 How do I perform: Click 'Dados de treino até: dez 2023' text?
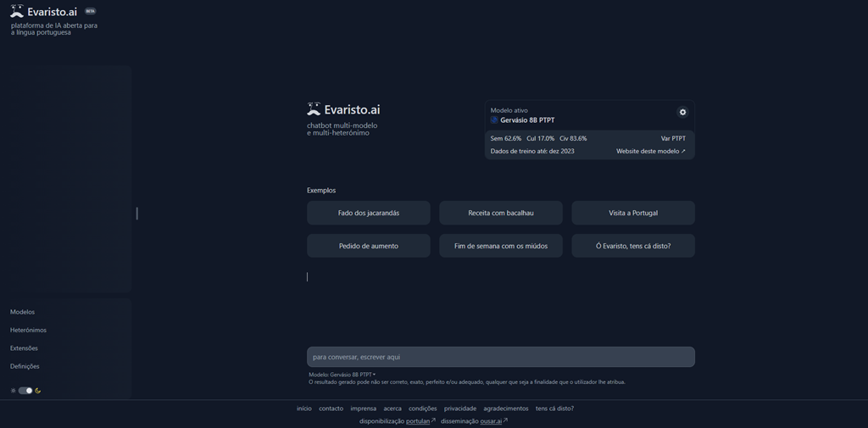(x=532, y=151)
